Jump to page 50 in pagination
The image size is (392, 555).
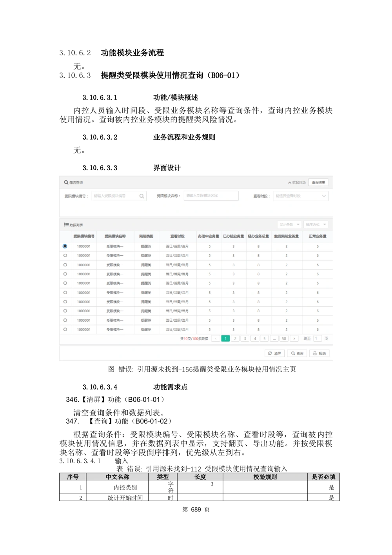coord(284,338)
